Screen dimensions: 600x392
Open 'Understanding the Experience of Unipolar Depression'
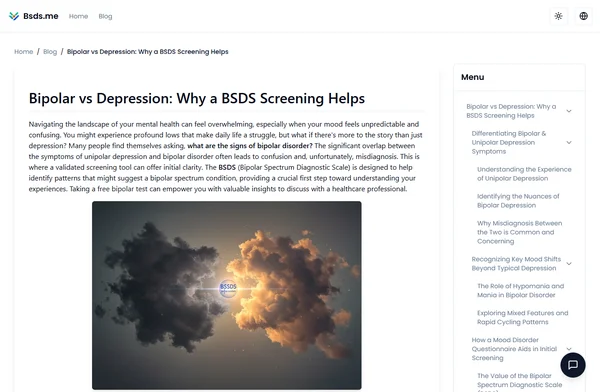524,174
